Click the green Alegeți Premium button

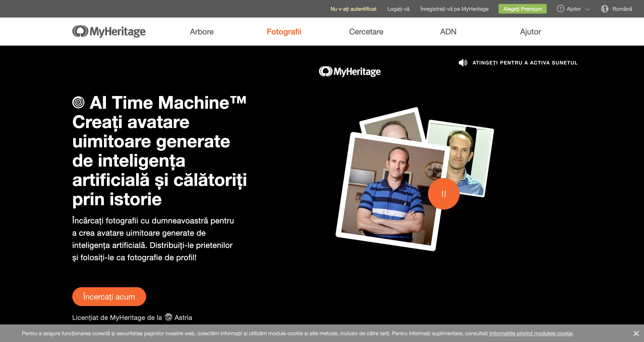coord(522,9)
